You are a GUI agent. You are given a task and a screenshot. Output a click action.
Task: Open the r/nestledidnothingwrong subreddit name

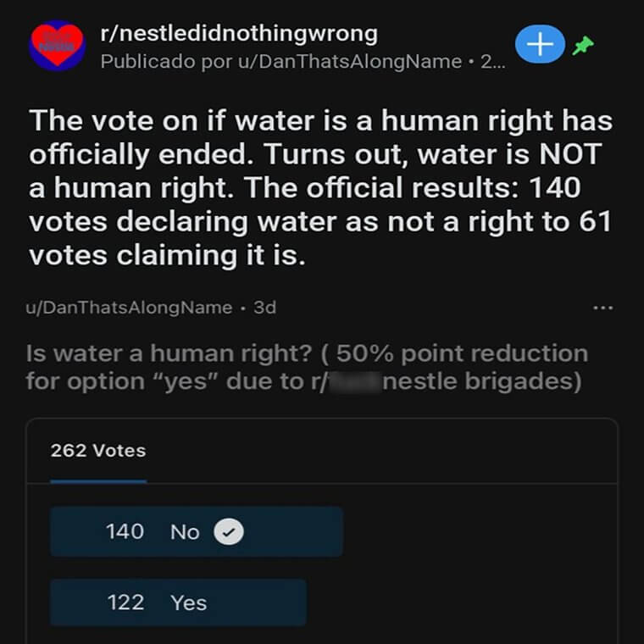click(239, 34)
